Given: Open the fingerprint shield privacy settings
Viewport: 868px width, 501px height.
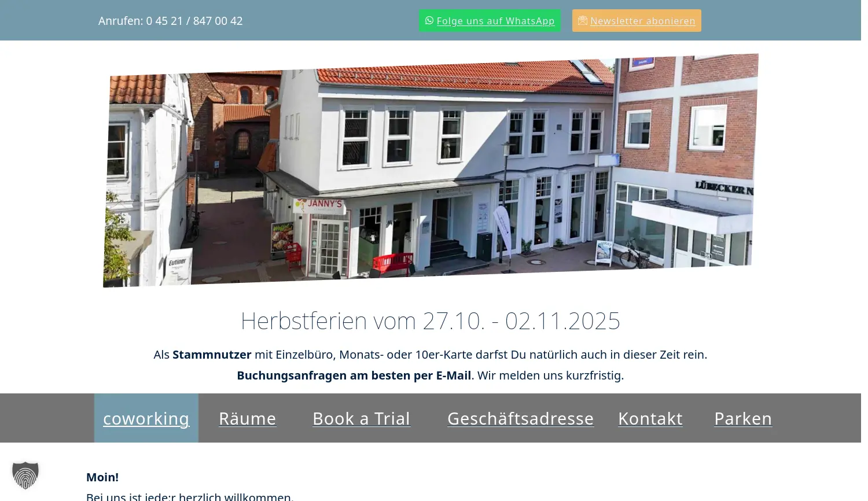Looking at the screenshot, I should click(25, 475).
